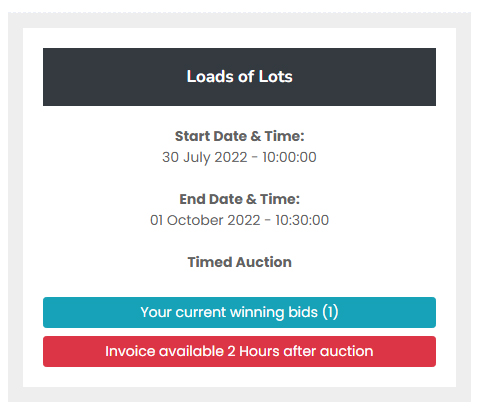This screenshot has width=483, height=413.
Task: Click the word 'Your' on the teal button
Action: [156, 312]
